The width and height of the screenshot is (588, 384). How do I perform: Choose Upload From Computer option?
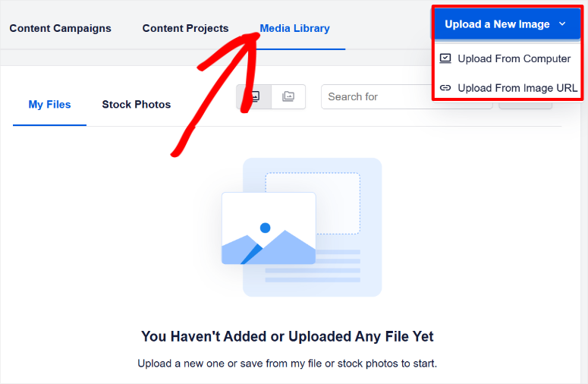508,58
